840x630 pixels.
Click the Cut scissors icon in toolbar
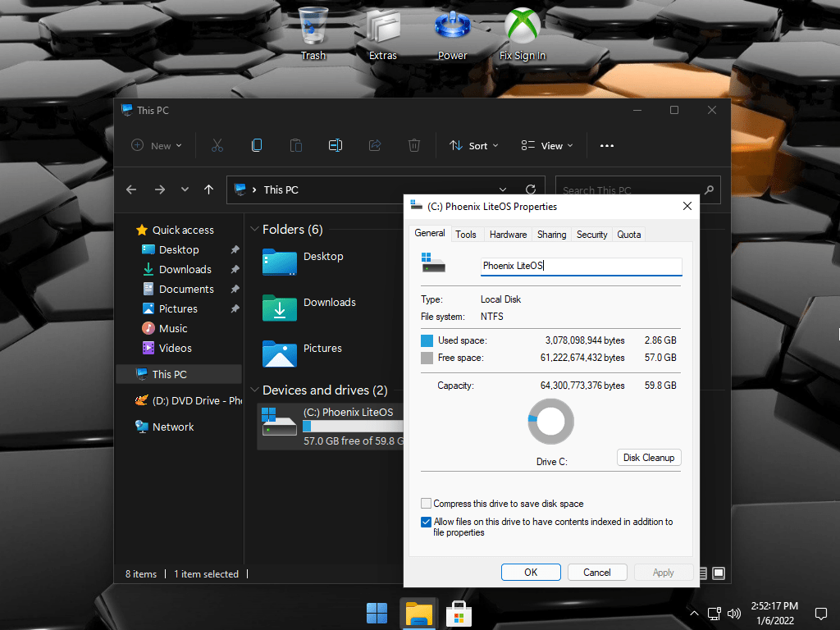point(217,145)
